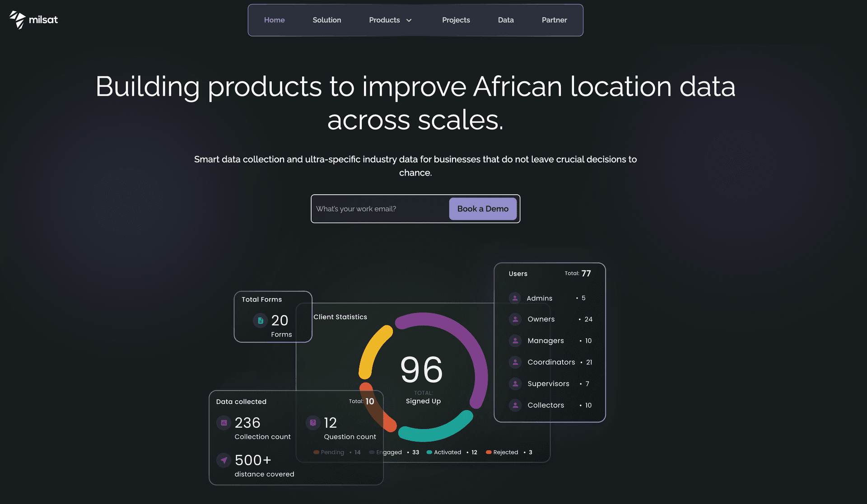Select the Total Forms document icon

pyautogui.click(x=260, y=321)
